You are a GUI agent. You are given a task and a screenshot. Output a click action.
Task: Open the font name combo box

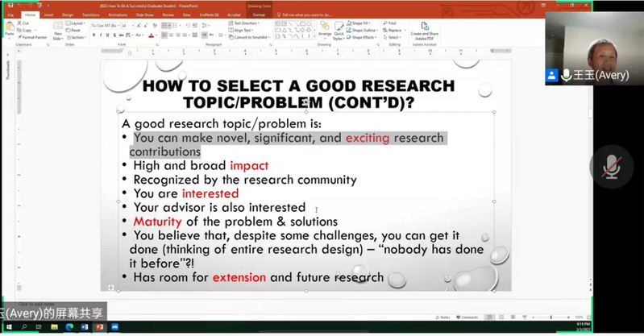pos(105,25)
